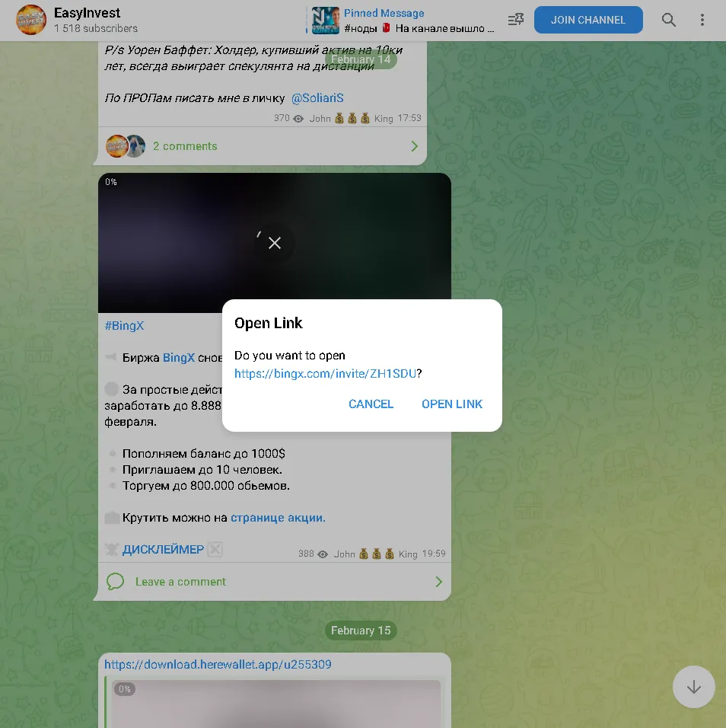Click Leave a comment
This screenshot has width=726, height=728.
pos(180,582)
